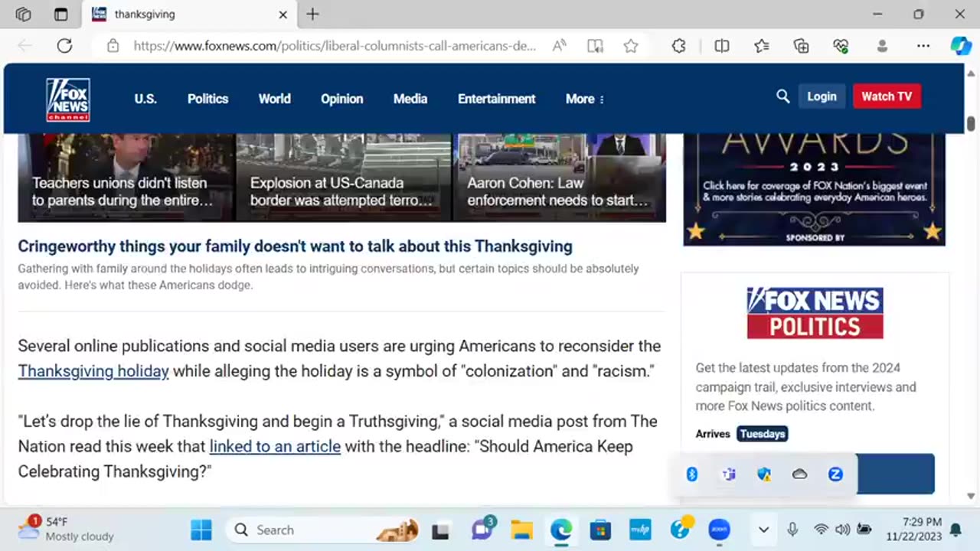This screenshot has width=980, height=551.
Task: Click the browser address bar URL
Action: 335,46
